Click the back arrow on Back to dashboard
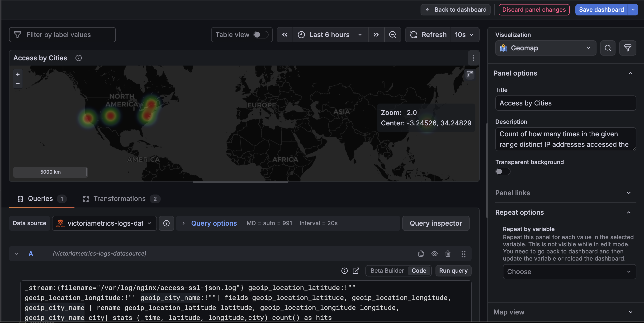The image size is (644, 323). click(x=428, y=10)
